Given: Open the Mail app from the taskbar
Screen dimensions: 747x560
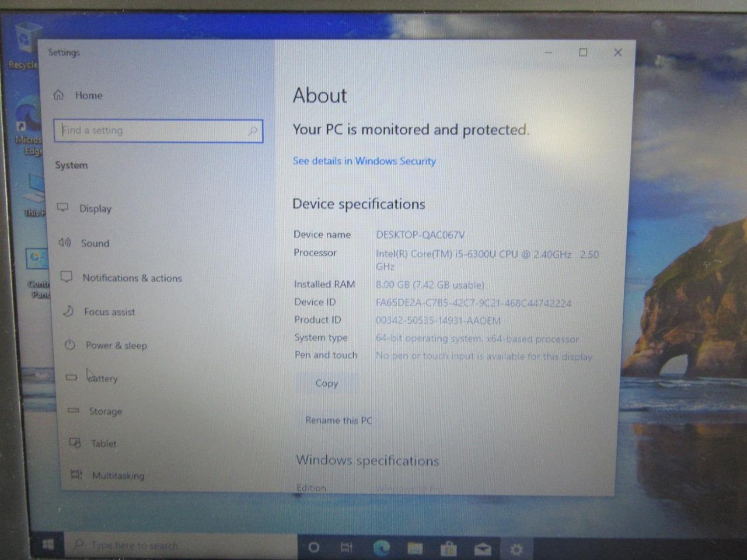Looking at the screenshot, I should coord(483,548).
